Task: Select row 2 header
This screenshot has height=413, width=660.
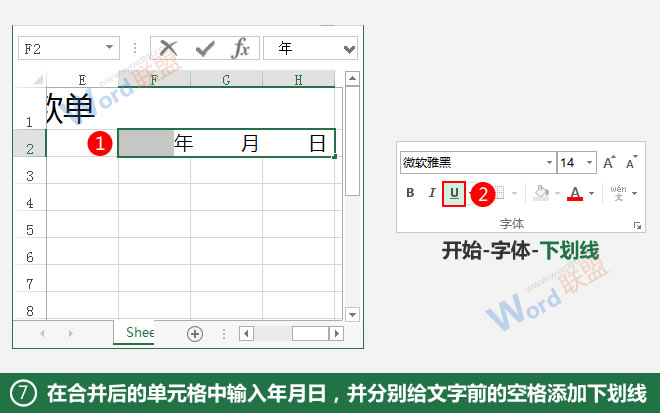Action: 29,143
